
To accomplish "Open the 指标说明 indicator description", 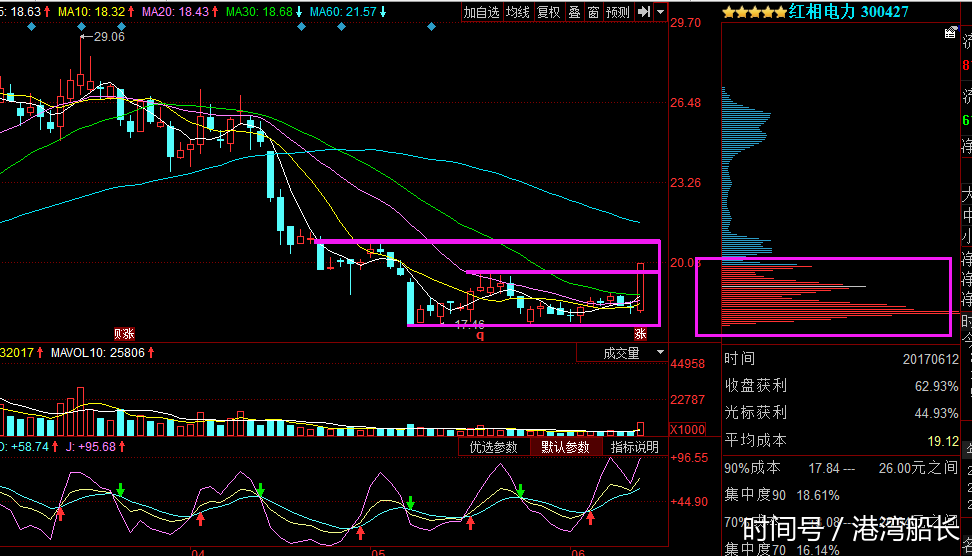I will click(635, 447).
